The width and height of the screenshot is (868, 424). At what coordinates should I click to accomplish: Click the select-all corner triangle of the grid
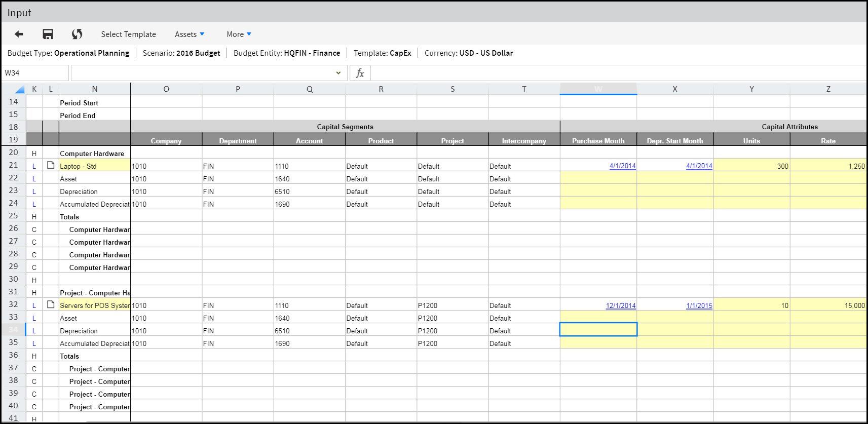[20, 89]
